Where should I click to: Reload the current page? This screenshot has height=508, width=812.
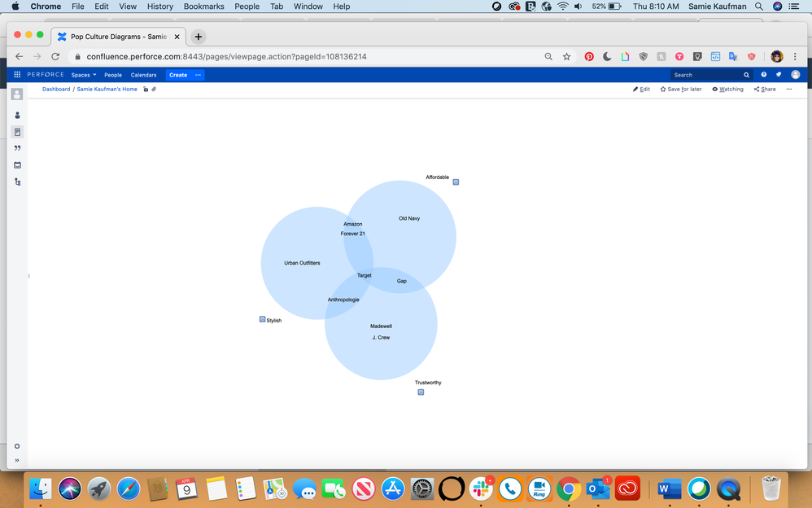point(55,56)
